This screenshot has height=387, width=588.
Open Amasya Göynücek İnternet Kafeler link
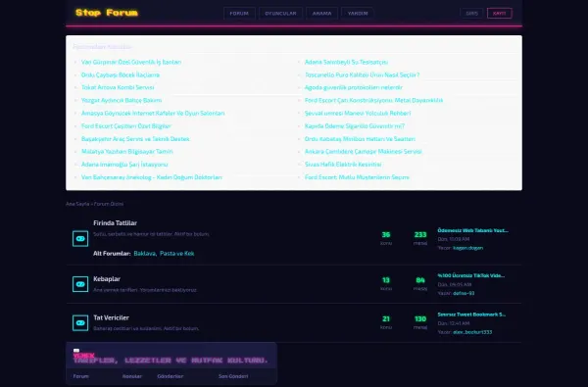coord(153,113)
